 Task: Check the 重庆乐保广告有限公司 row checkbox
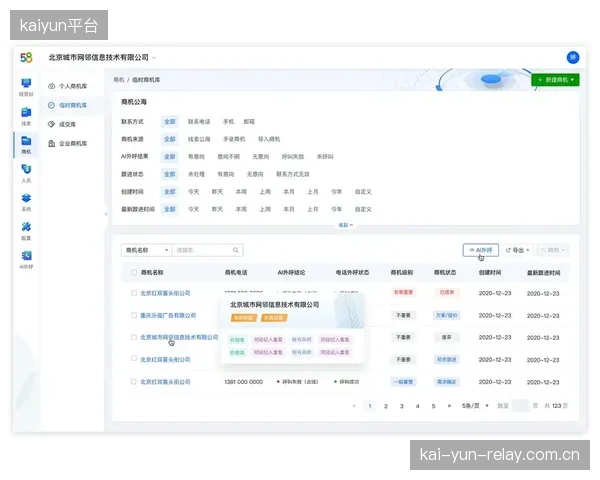(134, 315)
